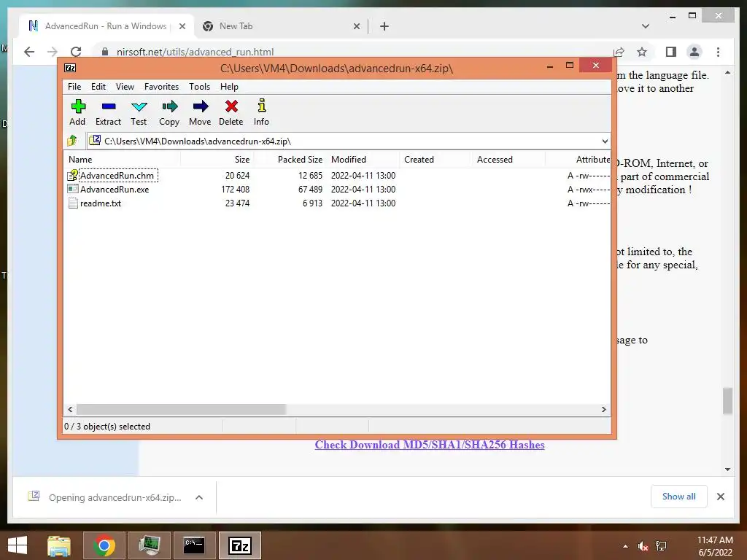Open the Info toolbar icon
This screenshot has width=747, height=560.
point(262,105)
